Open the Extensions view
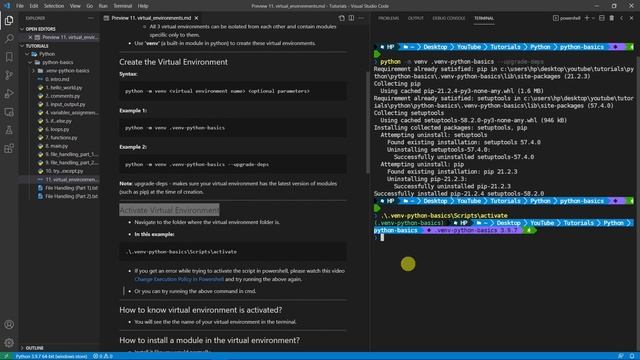 tap(9, 148)
